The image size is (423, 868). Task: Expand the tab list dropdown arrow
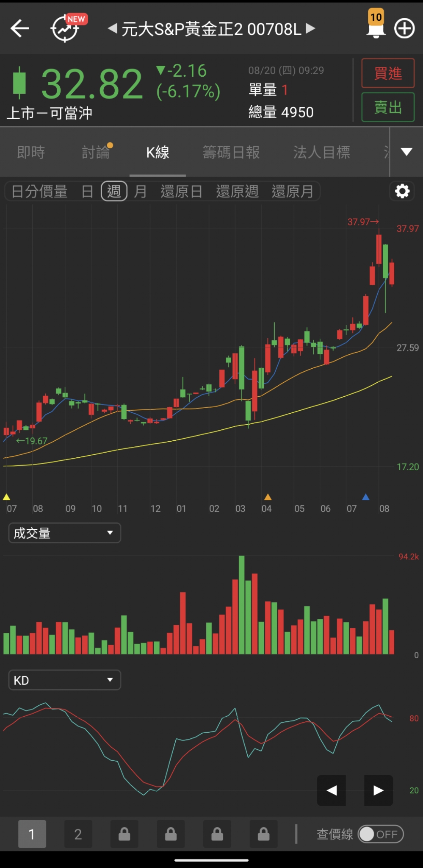tap(406, 152)
